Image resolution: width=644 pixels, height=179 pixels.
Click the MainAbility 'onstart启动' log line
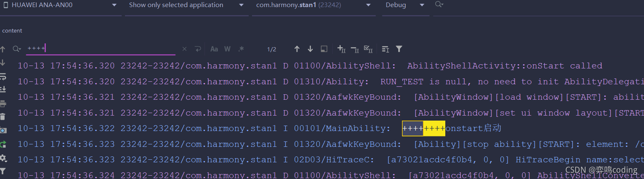click(260, 129)
